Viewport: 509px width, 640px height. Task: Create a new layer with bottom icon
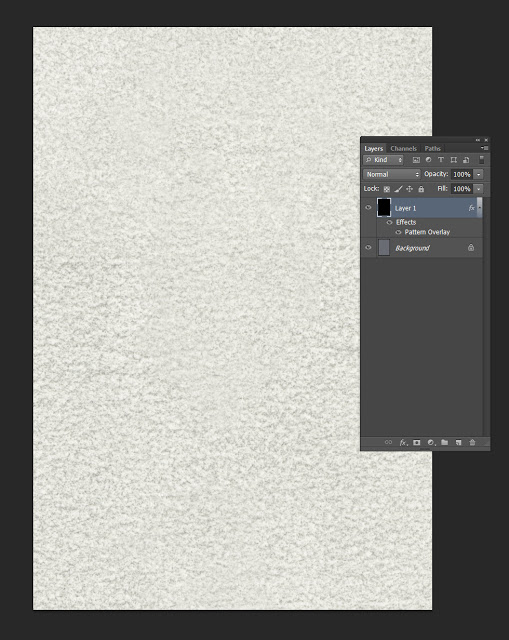tap(458, 442)
